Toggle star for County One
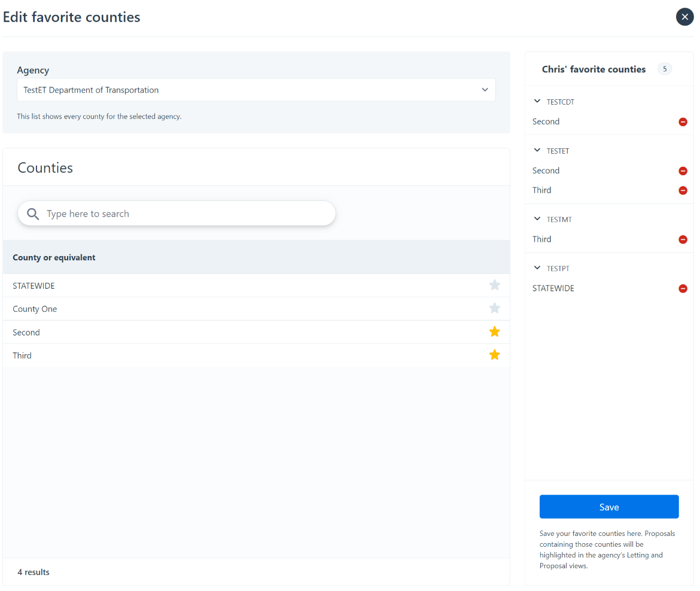Viewport: 700px width, 591px height. [x=494, y=309]
